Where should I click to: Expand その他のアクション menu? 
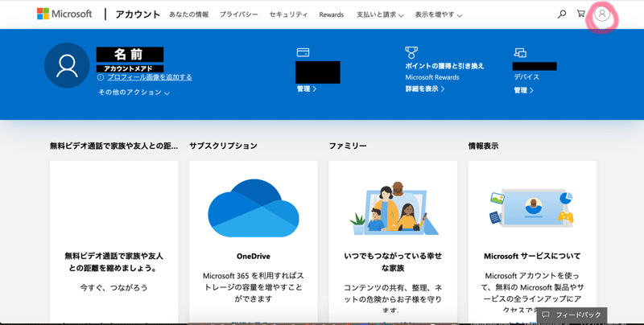134,93
